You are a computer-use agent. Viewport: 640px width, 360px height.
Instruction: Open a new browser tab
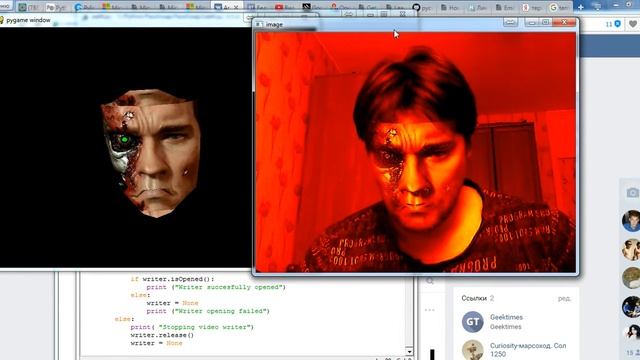580,7
